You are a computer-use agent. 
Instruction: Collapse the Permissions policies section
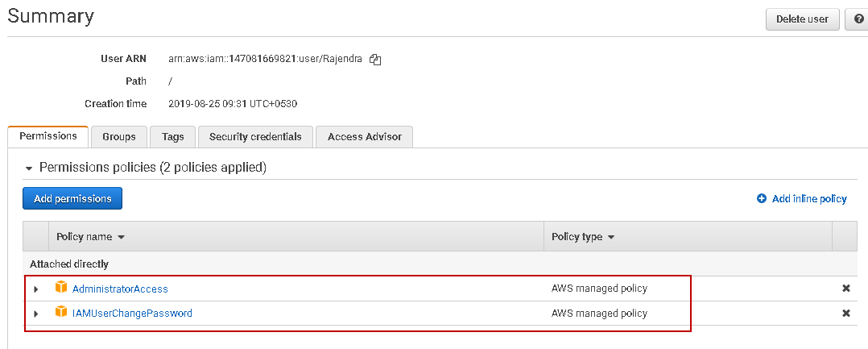pos(30,168)
